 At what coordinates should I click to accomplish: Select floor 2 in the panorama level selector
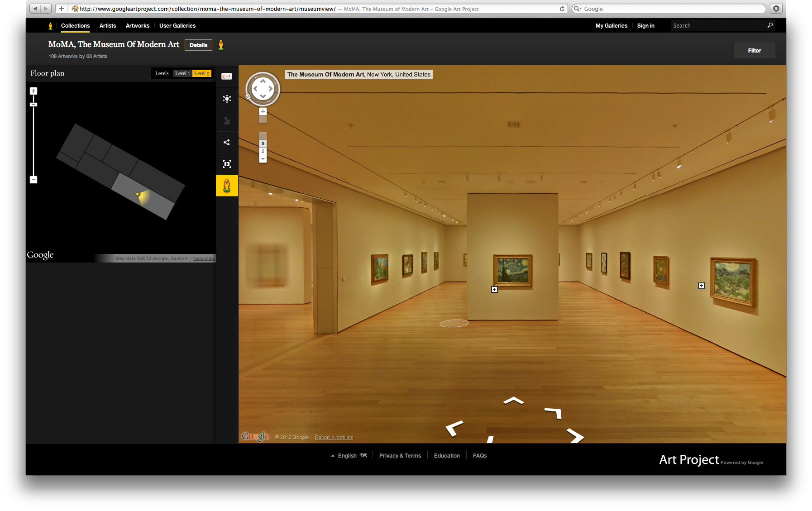pos(263,151)
